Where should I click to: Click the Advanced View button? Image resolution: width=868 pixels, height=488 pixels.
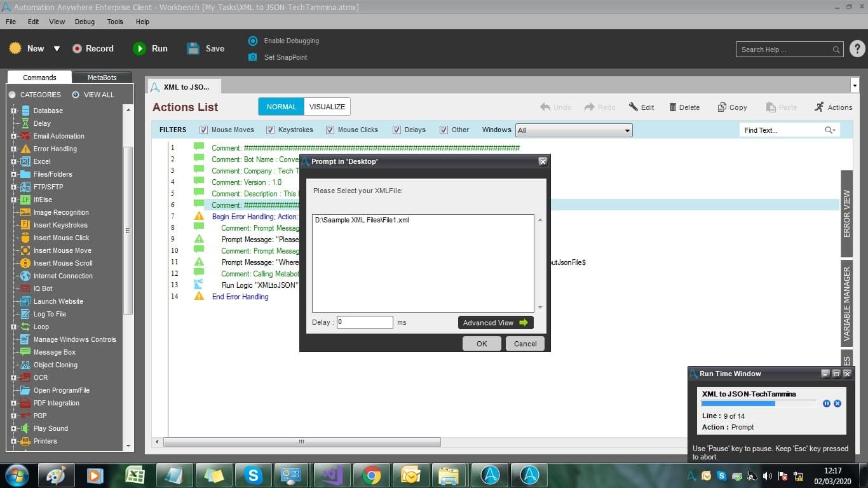496,323
